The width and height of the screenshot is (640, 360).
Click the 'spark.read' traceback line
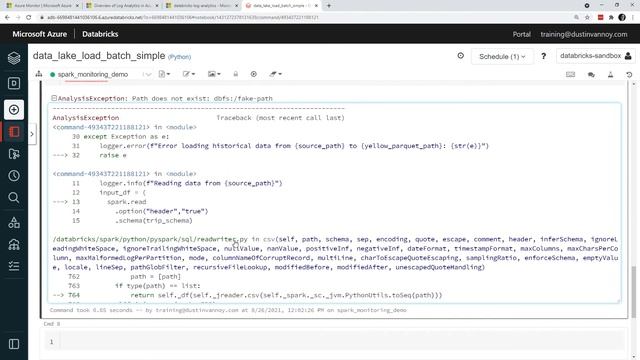pos(127,202)
